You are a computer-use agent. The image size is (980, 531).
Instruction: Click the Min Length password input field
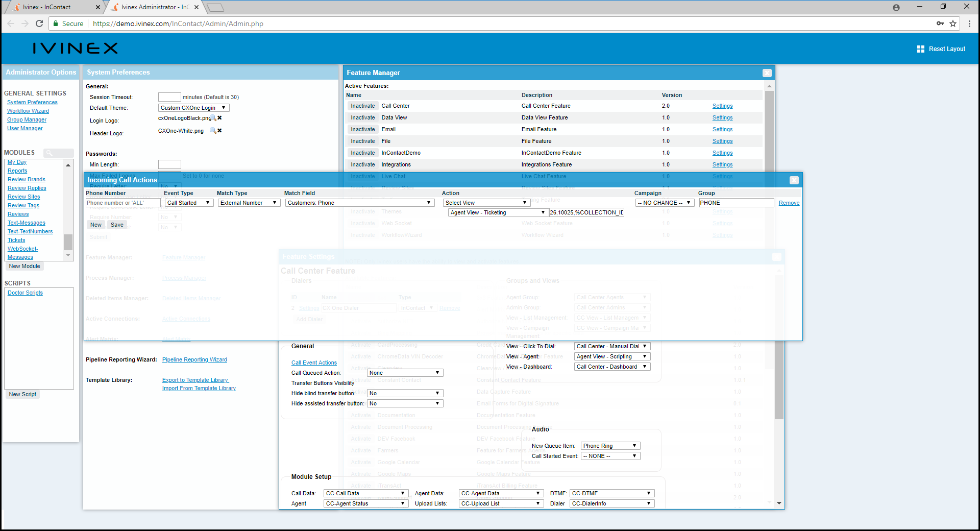coord(169,164)
